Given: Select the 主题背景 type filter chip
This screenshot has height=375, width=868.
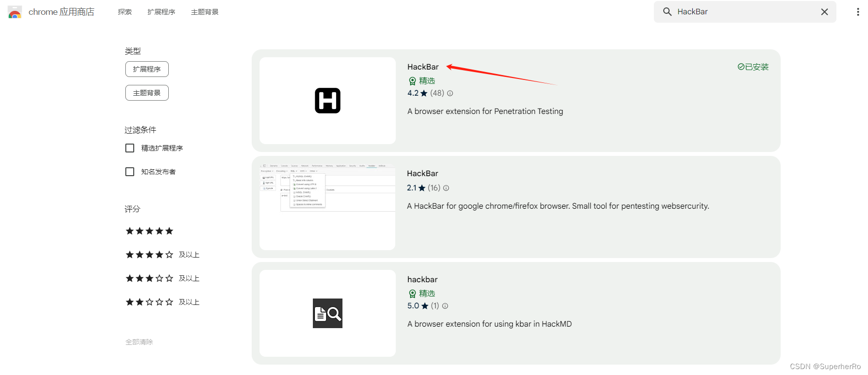Looking at the screenshot, I should tap(147, 93).
